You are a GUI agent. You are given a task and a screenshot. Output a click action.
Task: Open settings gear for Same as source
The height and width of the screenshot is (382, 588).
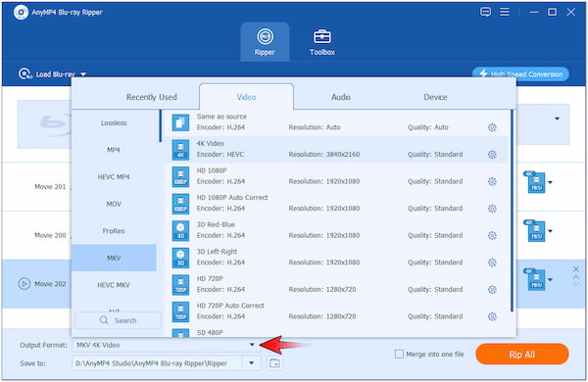click(492, 127)
